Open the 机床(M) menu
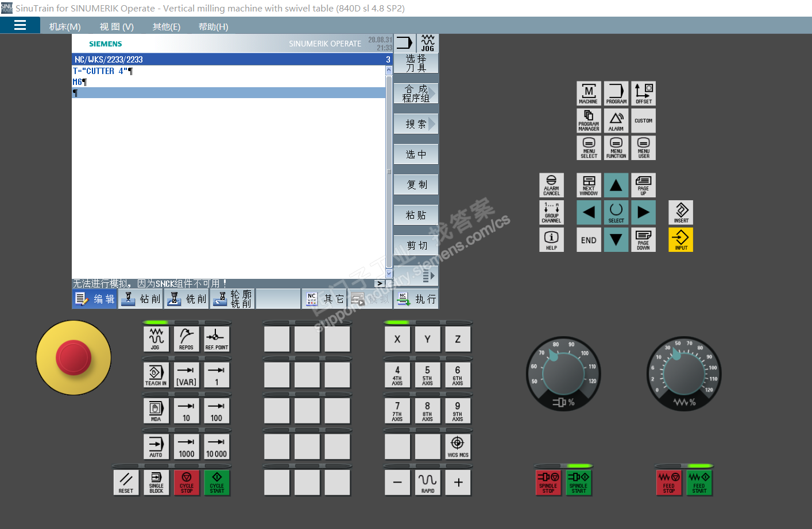 65,26
